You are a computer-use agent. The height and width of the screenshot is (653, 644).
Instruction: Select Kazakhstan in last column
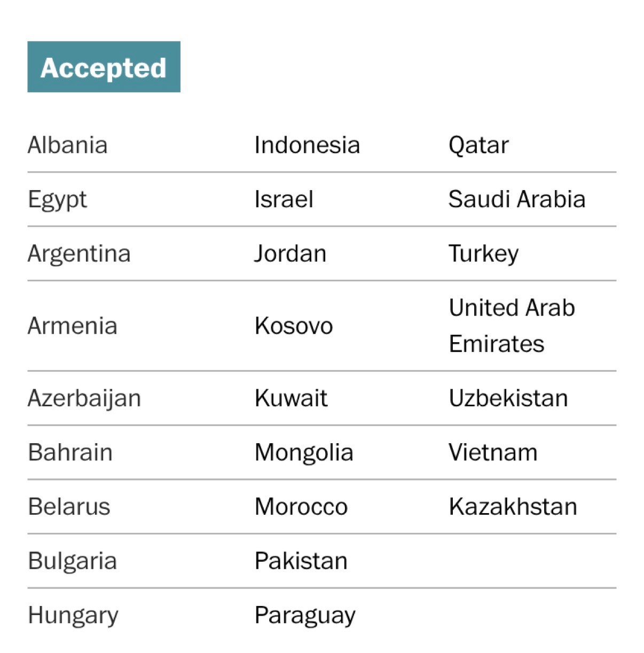click(x=513, y=507)
